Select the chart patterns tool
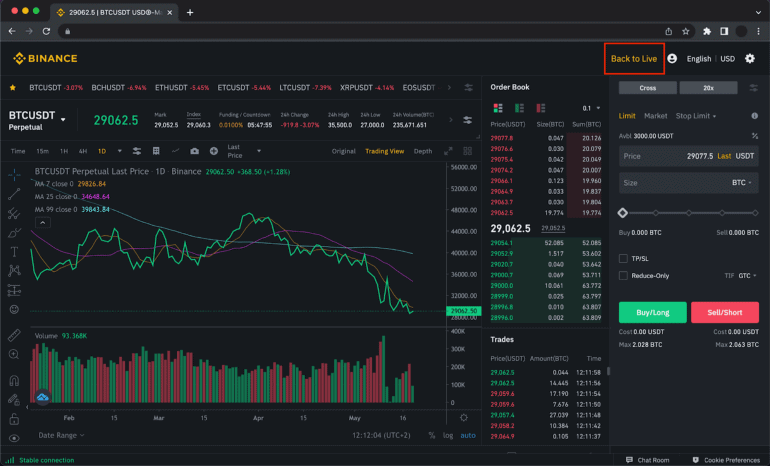Image resolution: width=770 pixels, height=466 pixels. click(14, 271)
